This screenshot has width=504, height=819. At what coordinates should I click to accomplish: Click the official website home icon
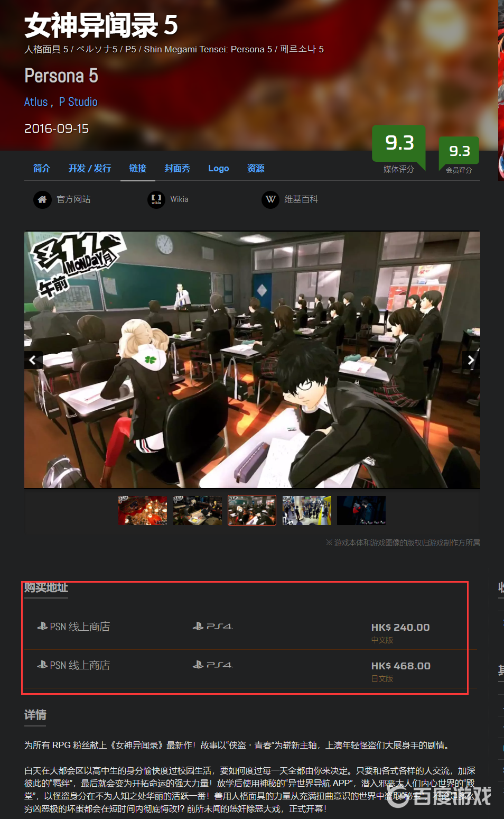coord(42,199)
